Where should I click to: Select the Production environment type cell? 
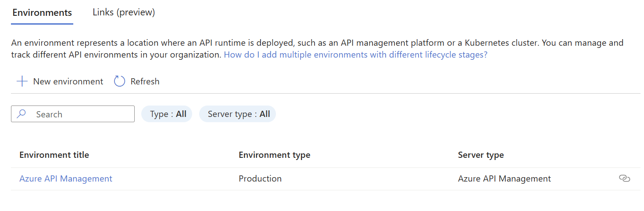pyautogui.click(x=260, y=178)
